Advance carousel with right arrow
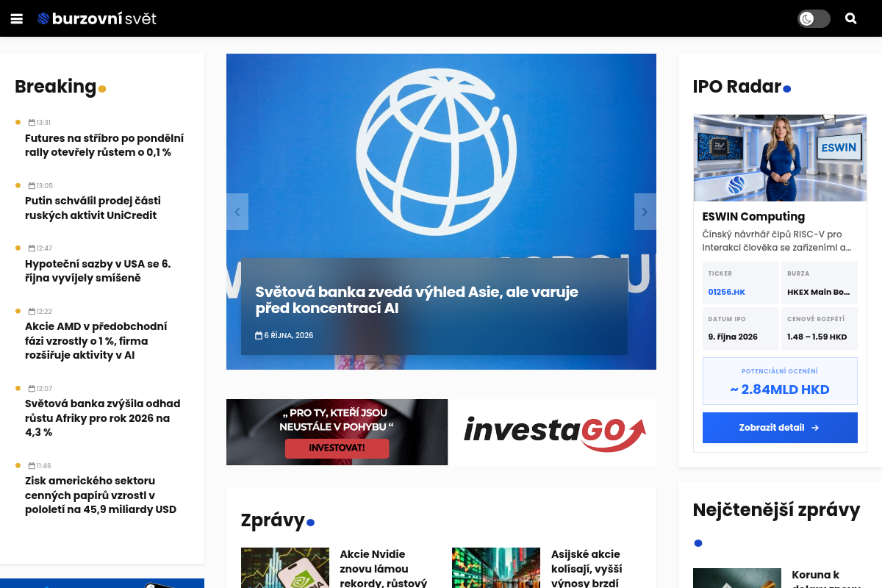Image resolution: width=882 pixels, height=588 pixels. click(645, 212)
